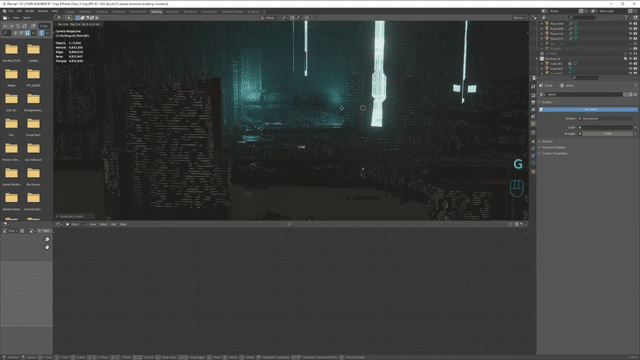Toggle Buildings.lit collection eye icon
This screenshot has height=360, width=640.
pos(630,58)
